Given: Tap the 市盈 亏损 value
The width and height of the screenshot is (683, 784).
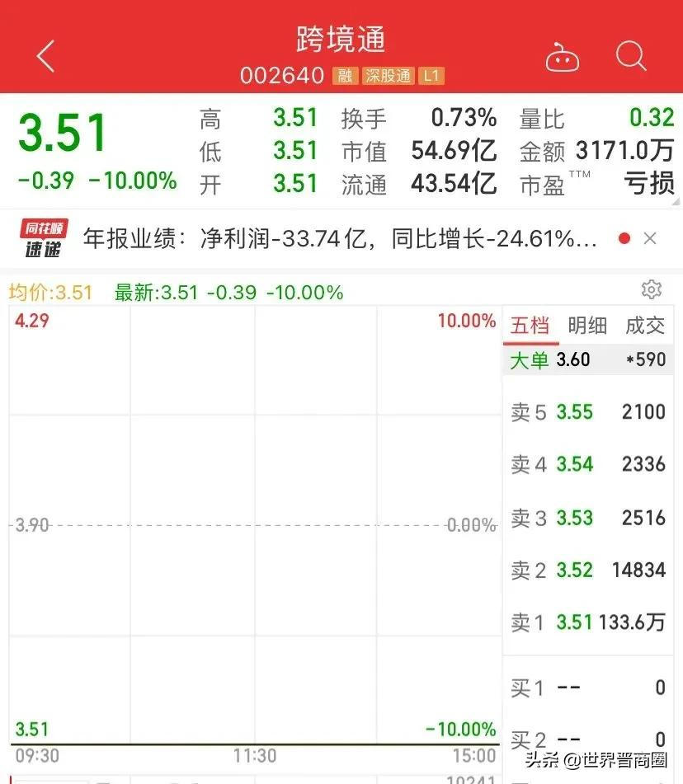Looking at the screenshot, I should (649, 184).
